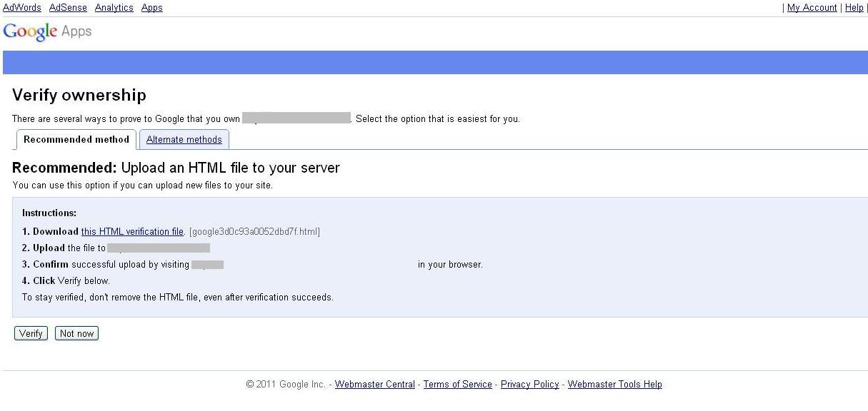This screenshot has width=868, height=411.
Task: Click the Google Apps logo
Action: [47, 32]
